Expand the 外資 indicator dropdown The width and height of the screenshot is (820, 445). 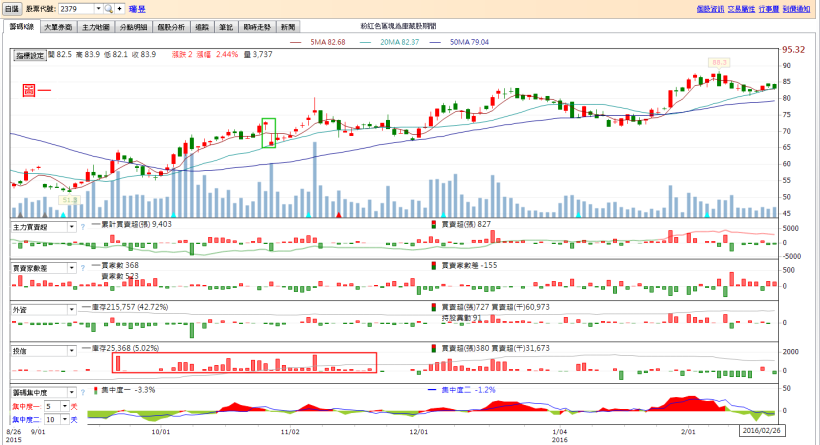tap(71, 309)
